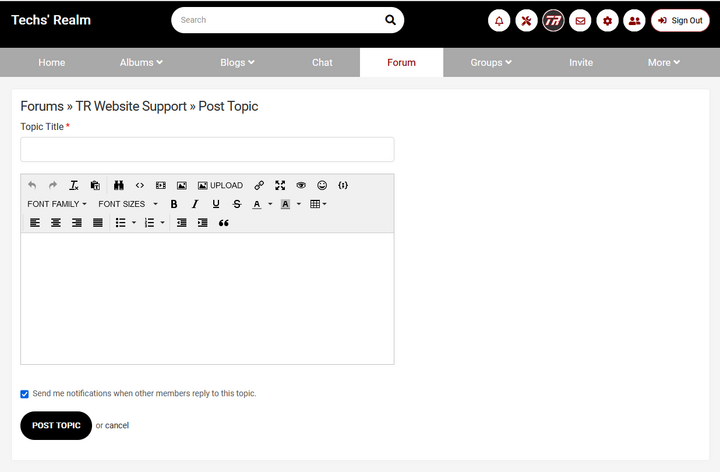The height and width of the screenshot is (472, 720).
Task: Center align text
Action: tap(56, 223)
